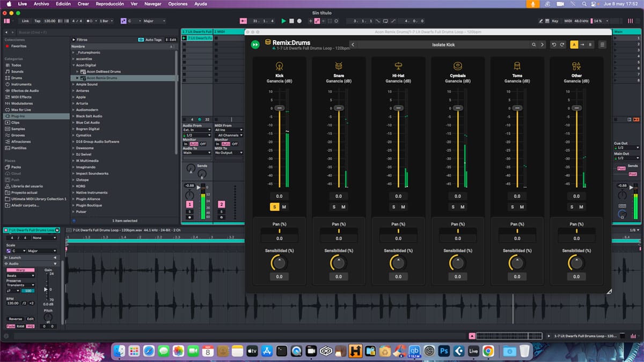
Task: Expand the iZotope plug-in folder
Action: click(74, 180)
